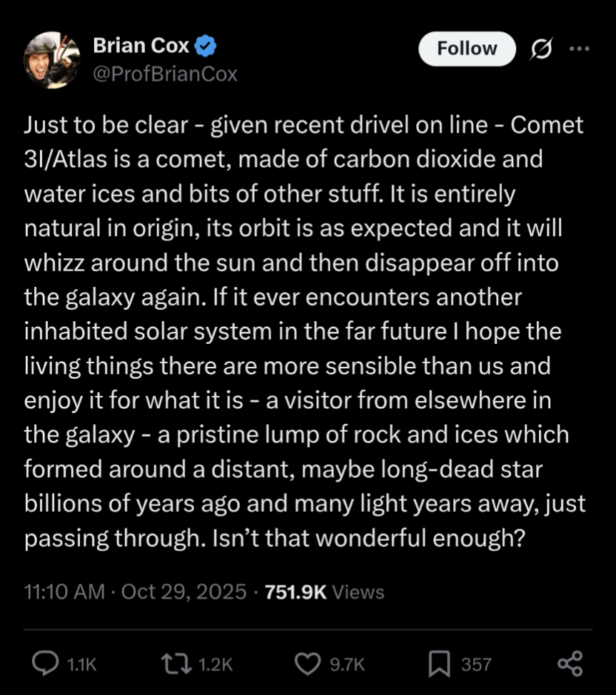Click the 1.1K reply count

(x=81, y=664)
